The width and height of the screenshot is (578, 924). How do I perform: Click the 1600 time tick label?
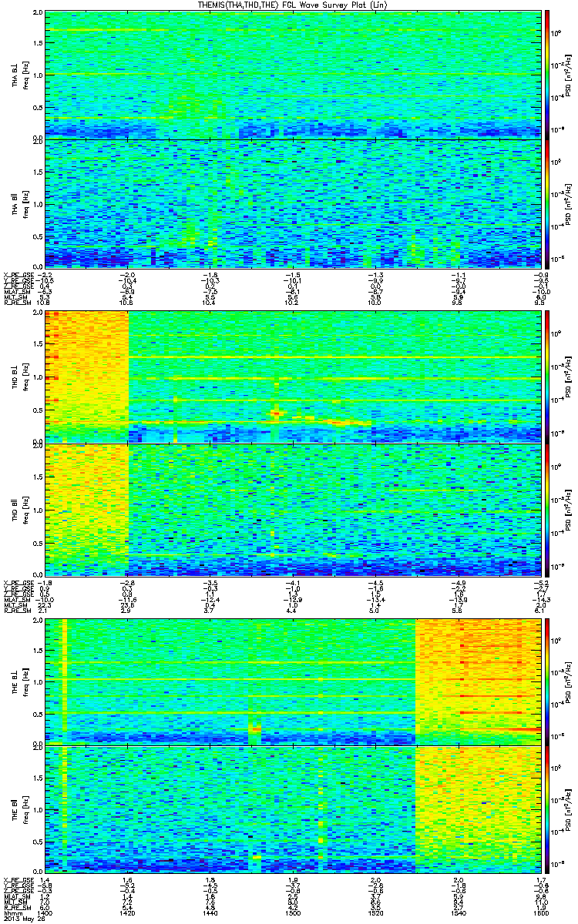(x=539, y=913)
